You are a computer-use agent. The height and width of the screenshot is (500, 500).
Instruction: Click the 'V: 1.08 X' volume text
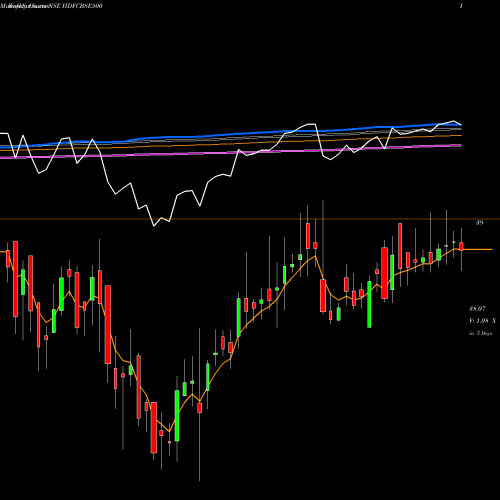tap(482, 321)
